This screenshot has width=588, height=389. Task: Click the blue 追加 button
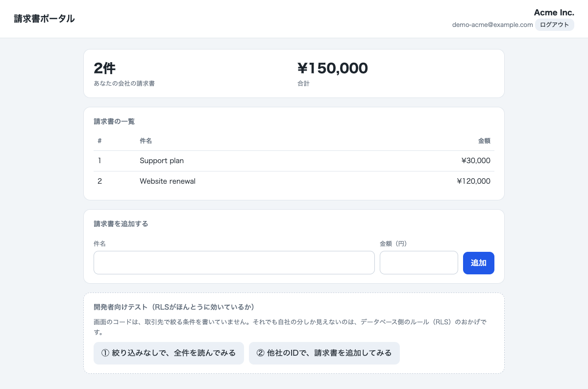479,263
